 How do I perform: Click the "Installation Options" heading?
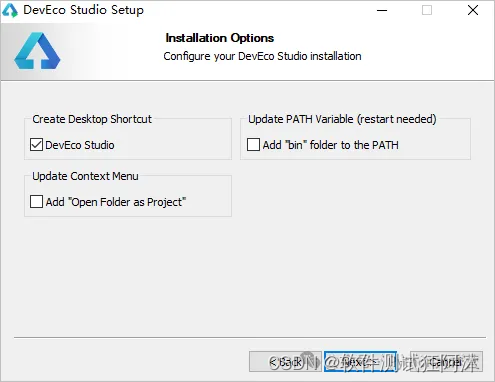(220, 38)
